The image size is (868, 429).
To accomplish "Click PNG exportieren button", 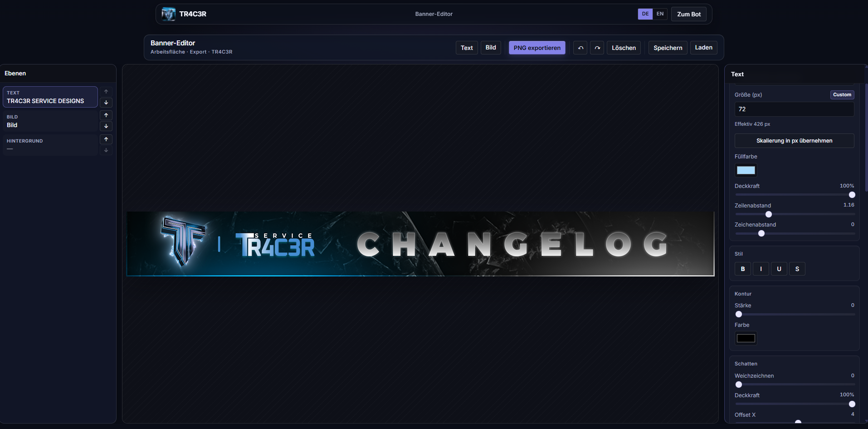I will coord(536,48).
